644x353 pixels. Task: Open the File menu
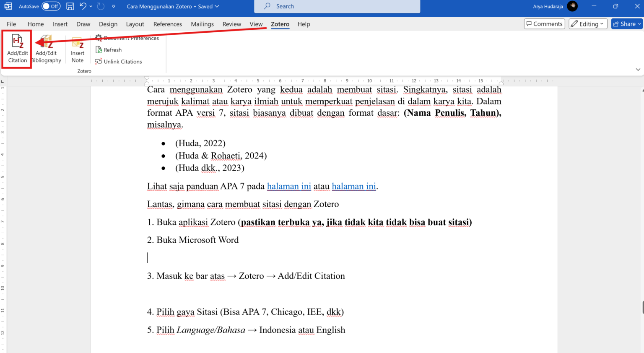11,24
